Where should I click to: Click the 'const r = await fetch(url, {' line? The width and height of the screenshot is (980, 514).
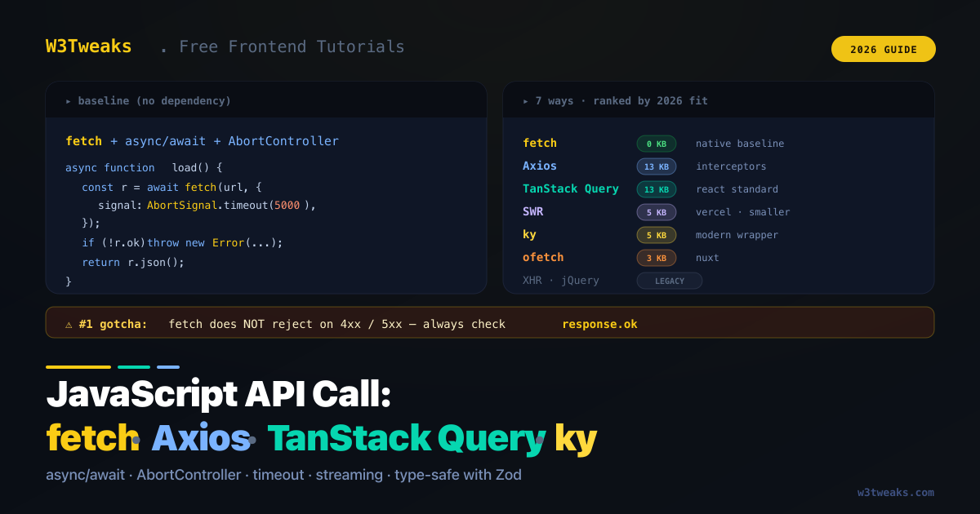pos(171,187)
